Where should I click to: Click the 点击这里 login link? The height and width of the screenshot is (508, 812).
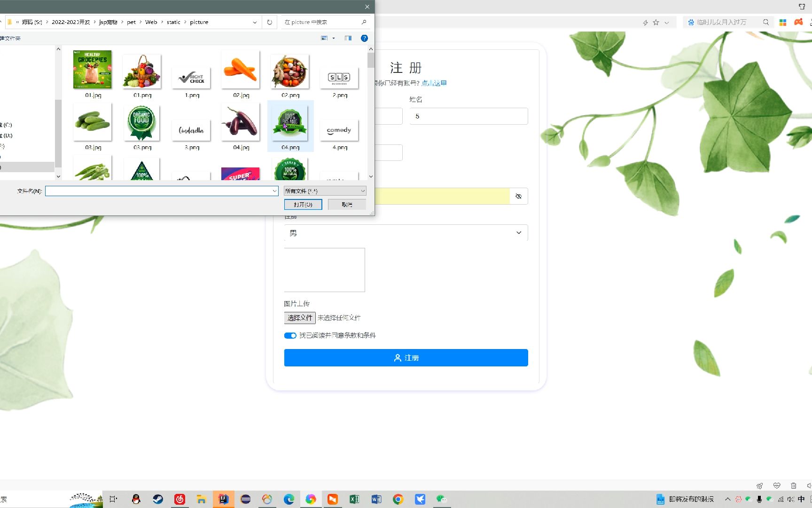point(434,83)
